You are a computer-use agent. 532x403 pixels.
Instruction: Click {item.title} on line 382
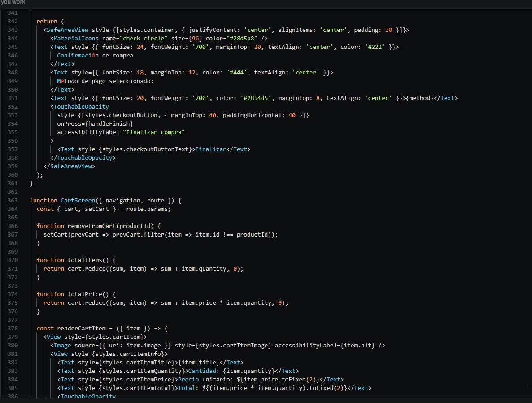199,363
